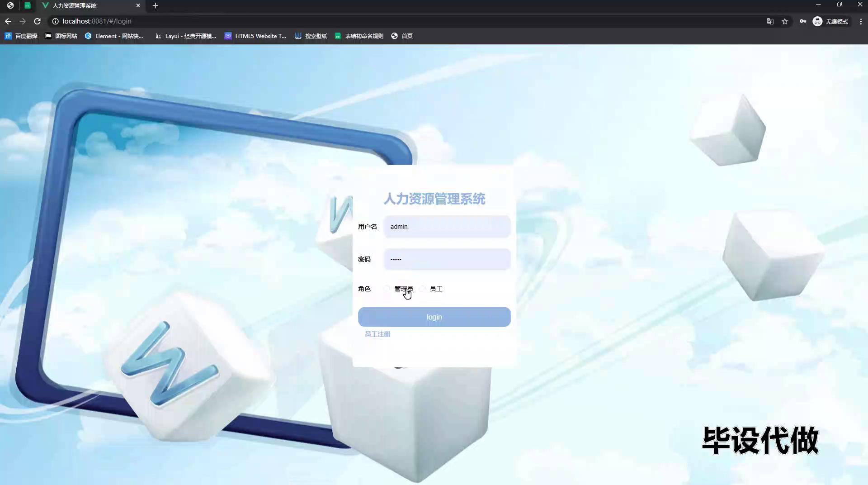
Task: Click the browser back arrow
Action: coord(8,21)
